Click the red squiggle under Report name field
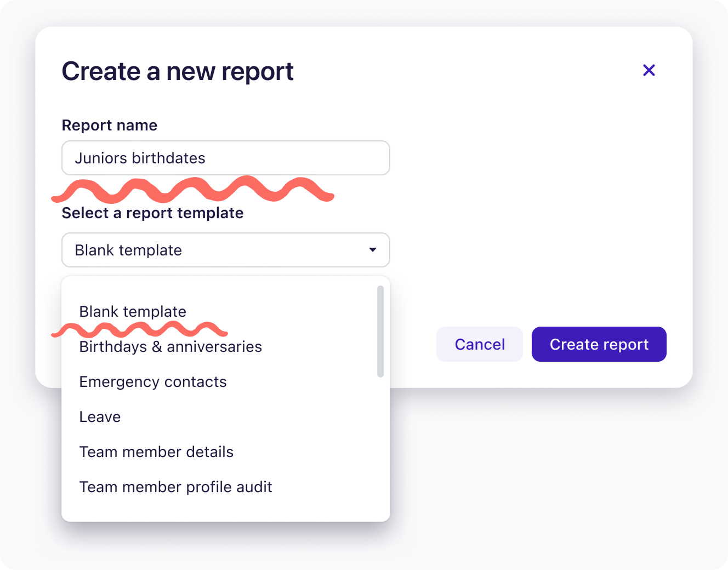This screenshot has width=728, height=570. [193, 190]
